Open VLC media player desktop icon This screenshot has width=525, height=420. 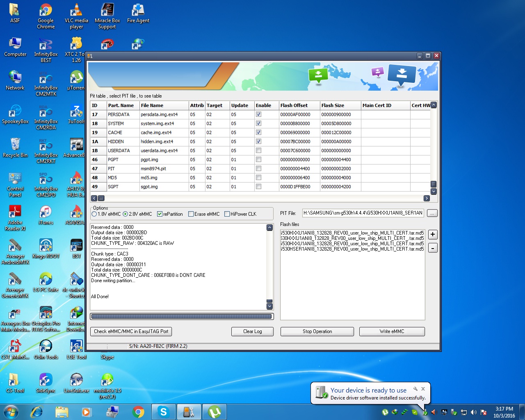pos(76,16)
